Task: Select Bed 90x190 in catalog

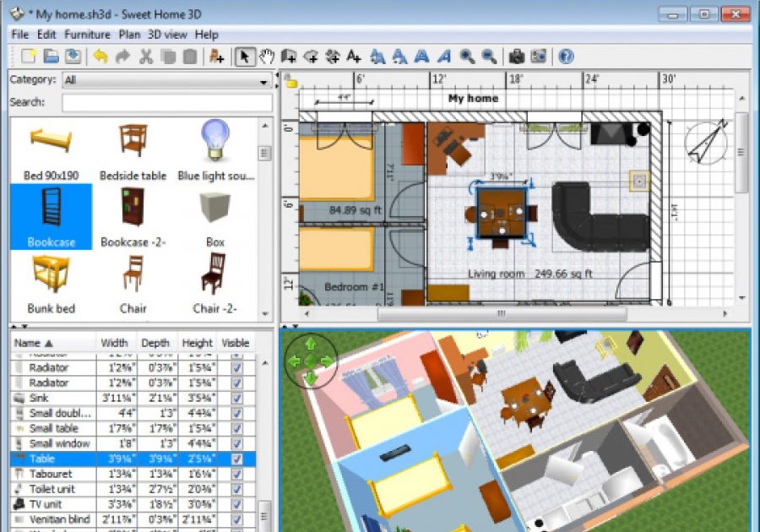Action: click(51, 150)
